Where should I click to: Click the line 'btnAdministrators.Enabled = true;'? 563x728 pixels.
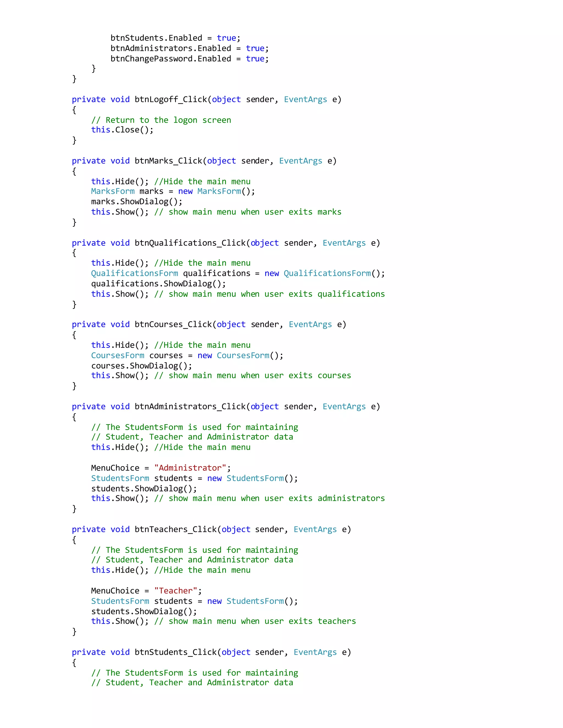[x=189, y=48]
